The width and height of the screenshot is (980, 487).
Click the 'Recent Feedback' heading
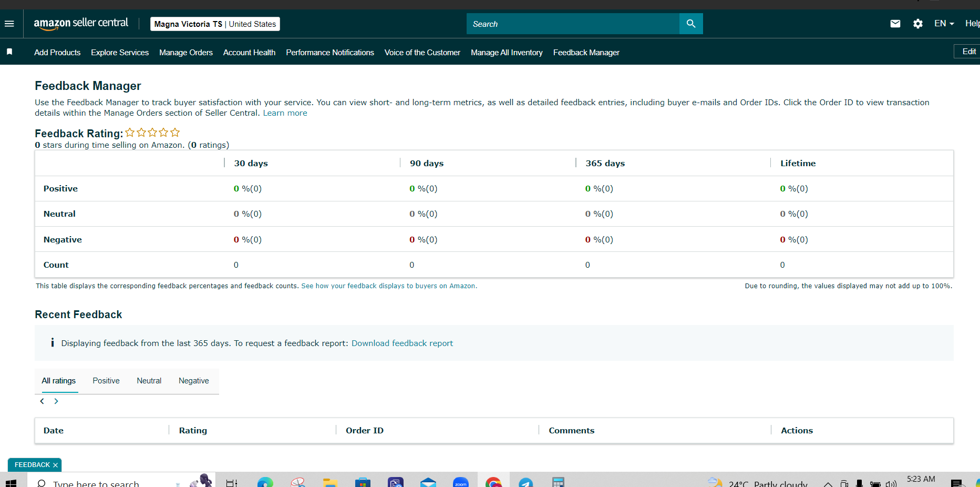point(78,314)
